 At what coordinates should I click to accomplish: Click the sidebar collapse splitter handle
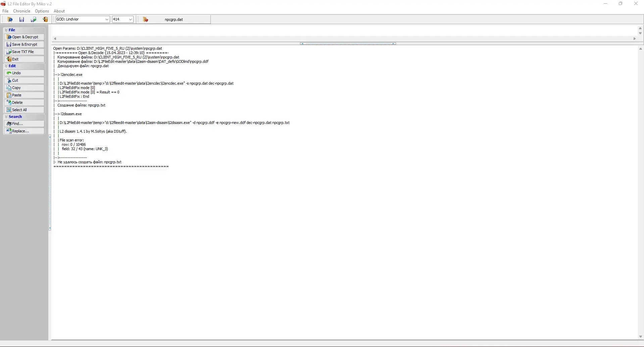50,182
